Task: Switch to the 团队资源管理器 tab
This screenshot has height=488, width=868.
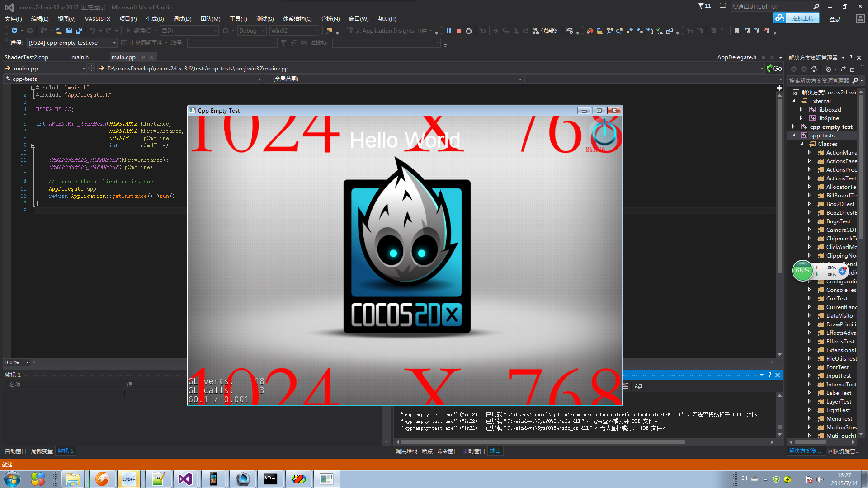Action: (x=844, y=451)
